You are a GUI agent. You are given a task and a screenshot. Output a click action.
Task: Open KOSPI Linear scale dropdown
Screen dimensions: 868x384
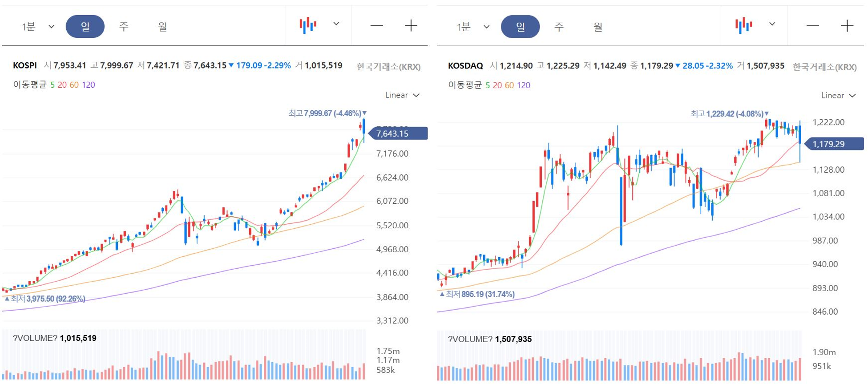click(402, 95)
